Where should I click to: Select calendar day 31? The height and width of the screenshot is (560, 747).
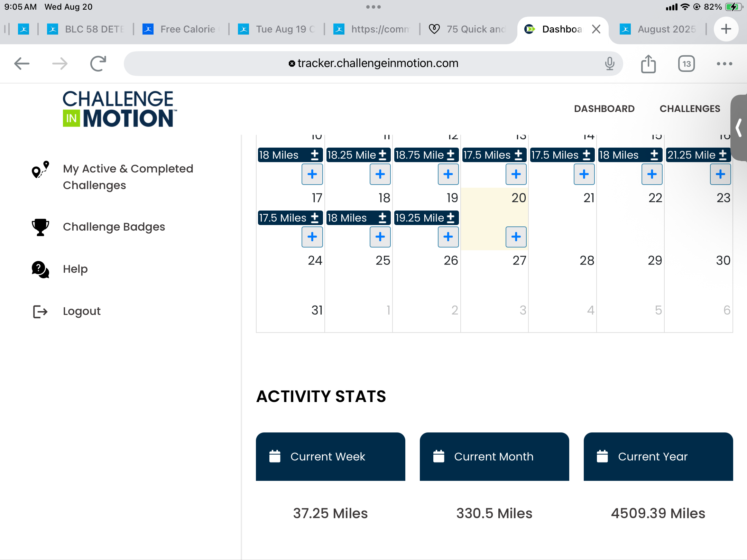point(317,310)
